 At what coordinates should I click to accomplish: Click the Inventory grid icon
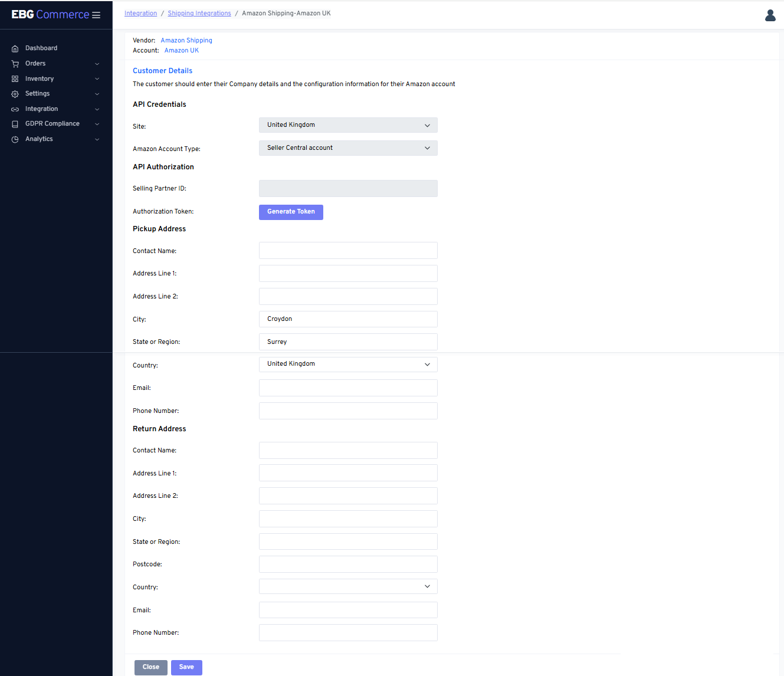tap(15, 79)
